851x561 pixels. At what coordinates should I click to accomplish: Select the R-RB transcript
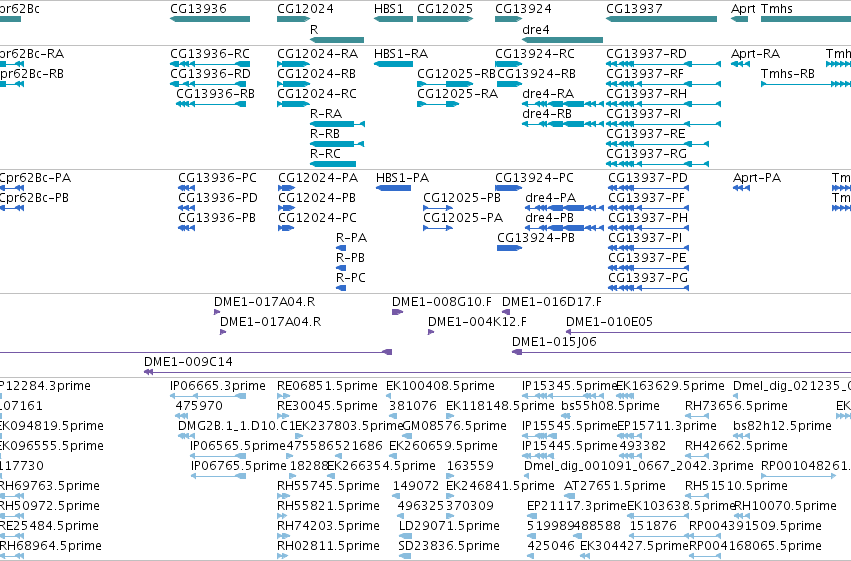(x=325, y=134)
